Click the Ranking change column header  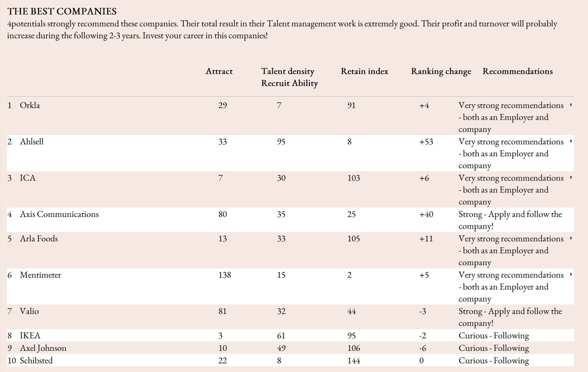441,71
